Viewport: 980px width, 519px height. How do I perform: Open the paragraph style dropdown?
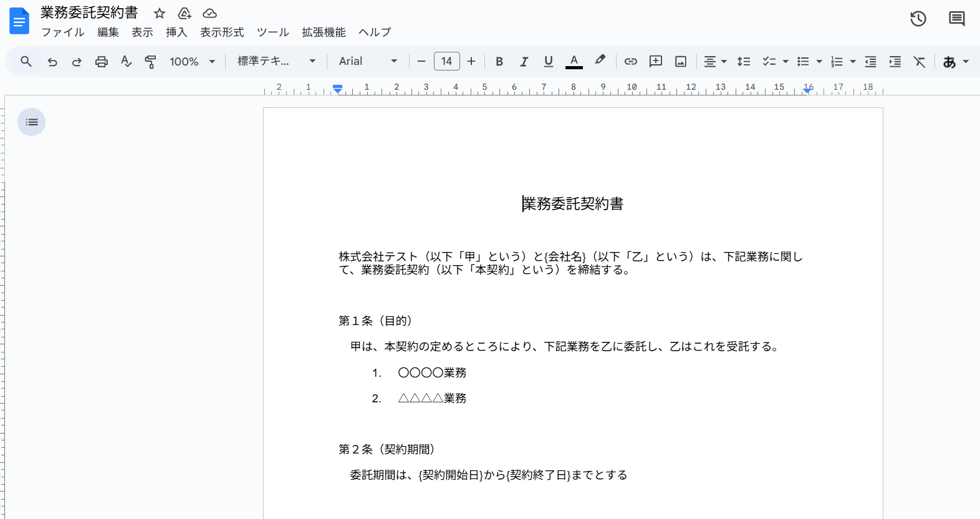point(276,61)
